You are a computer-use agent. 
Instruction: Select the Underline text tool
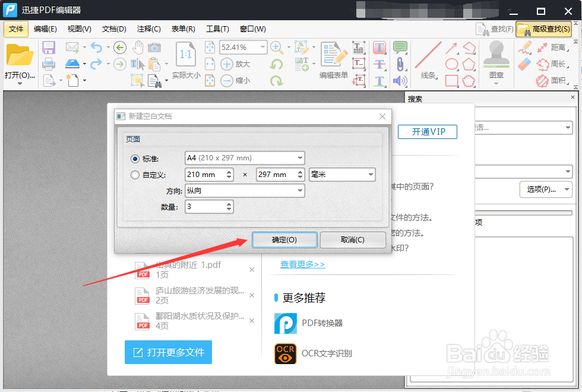[x=379, y=81]
